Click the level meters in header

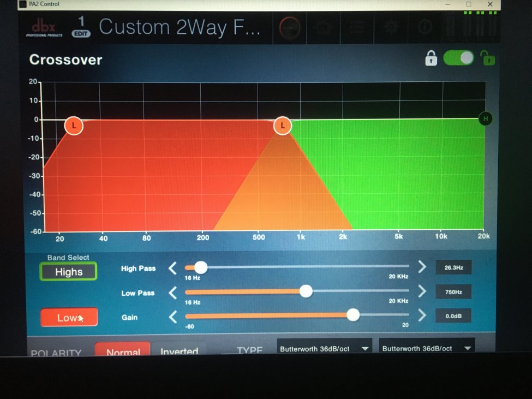[471, 26]
